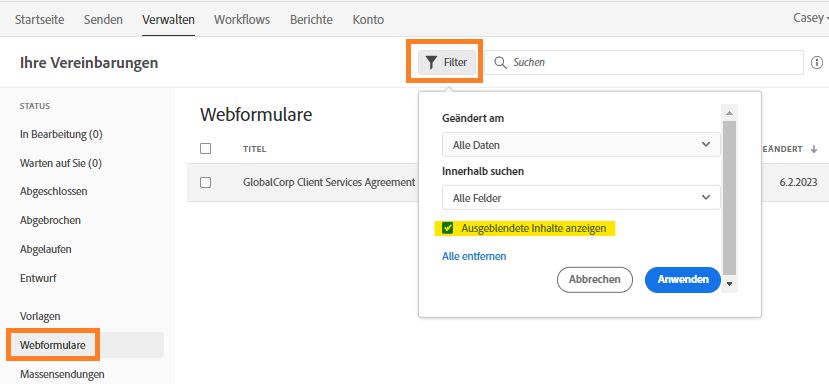Click the info icon next to search

[x=816, y=62]
